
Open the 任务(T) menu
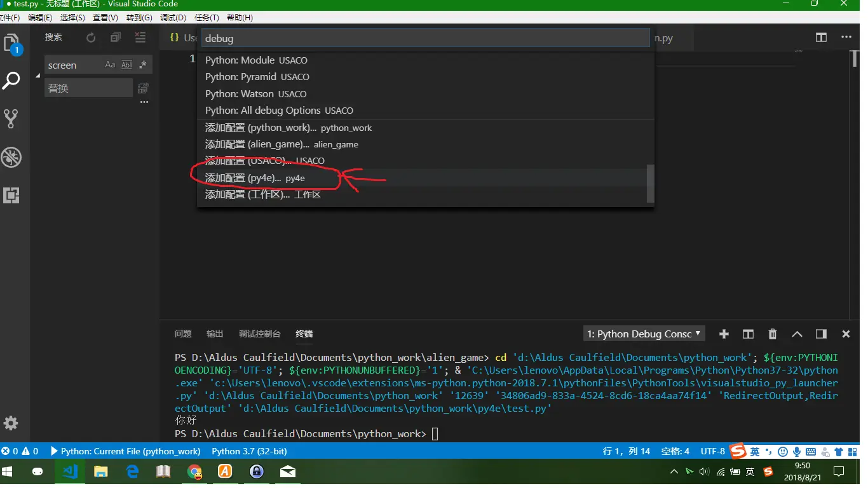coord(207,18)
